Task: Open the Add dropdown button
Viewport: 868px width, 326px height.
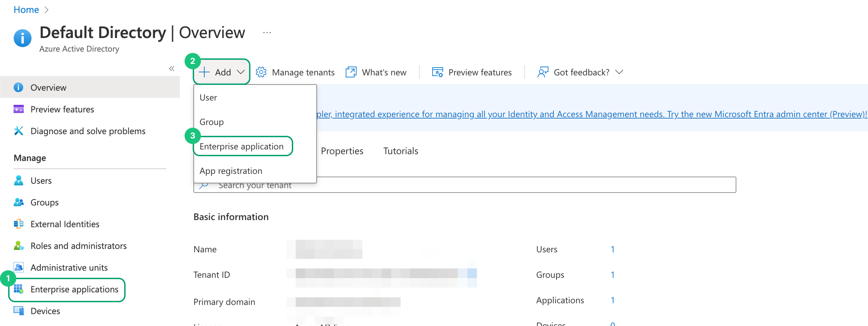Action: (222, 72)
